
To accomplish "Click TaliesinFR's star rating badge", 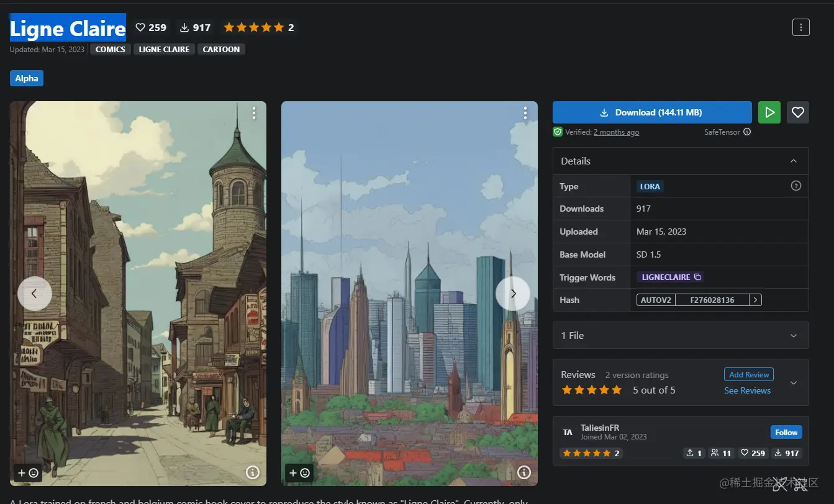I will [x=591, y=453].
